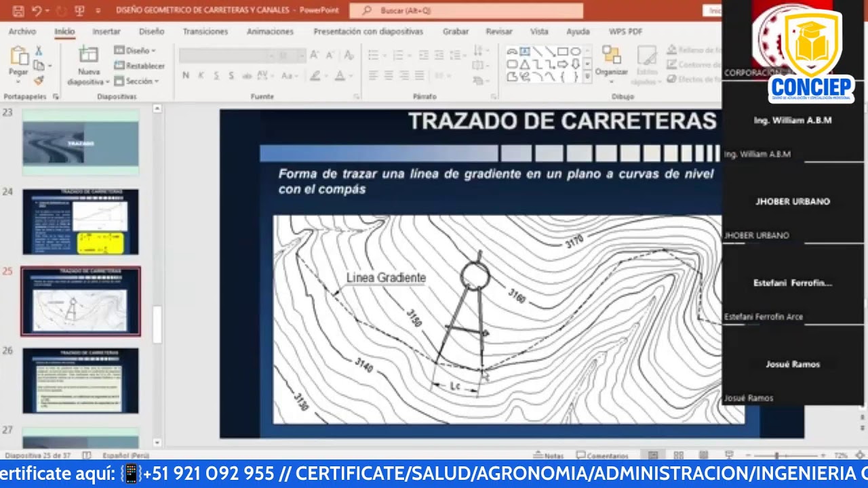Click the Save icon in the title bar
Screen dimensions: 868x488
click(x=18, y=11)
